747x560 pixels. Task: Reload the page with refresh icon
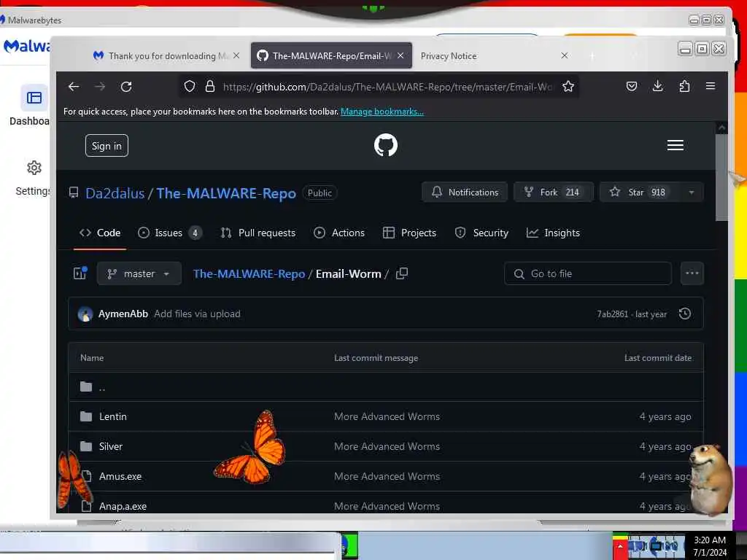coord(126,87)
